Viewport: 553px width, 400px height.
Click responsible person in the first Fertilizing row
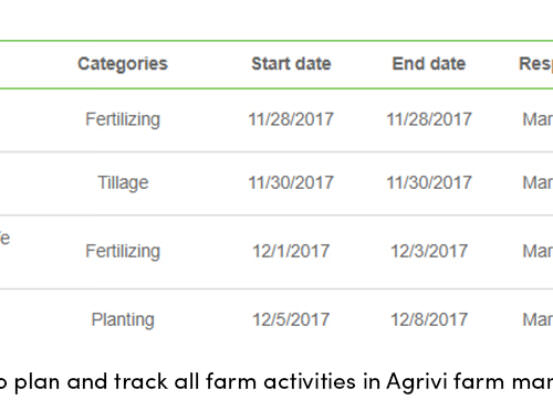537,119
